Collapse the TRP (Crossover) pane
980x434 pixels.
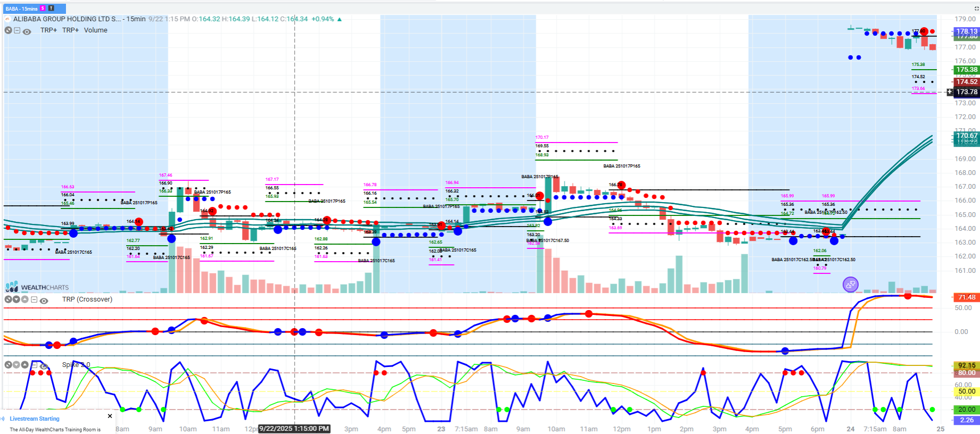(x=34, y=299)
